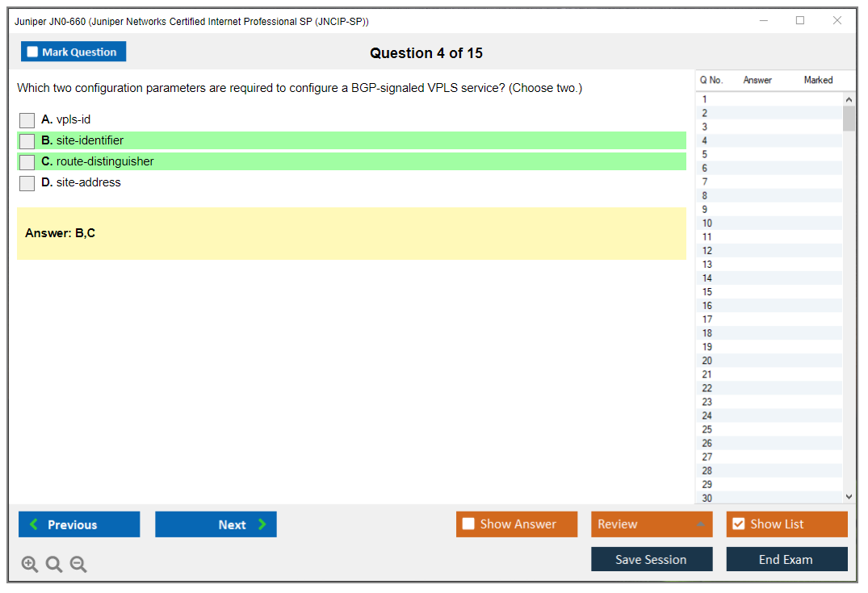
Task: Maximize the exam window
Action: point(800,21)
